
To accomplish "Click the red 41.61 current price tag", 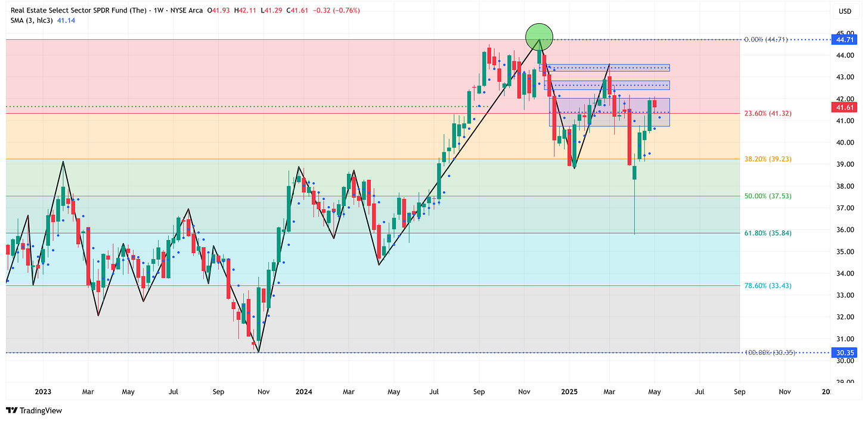I will (x=845, y=107).
